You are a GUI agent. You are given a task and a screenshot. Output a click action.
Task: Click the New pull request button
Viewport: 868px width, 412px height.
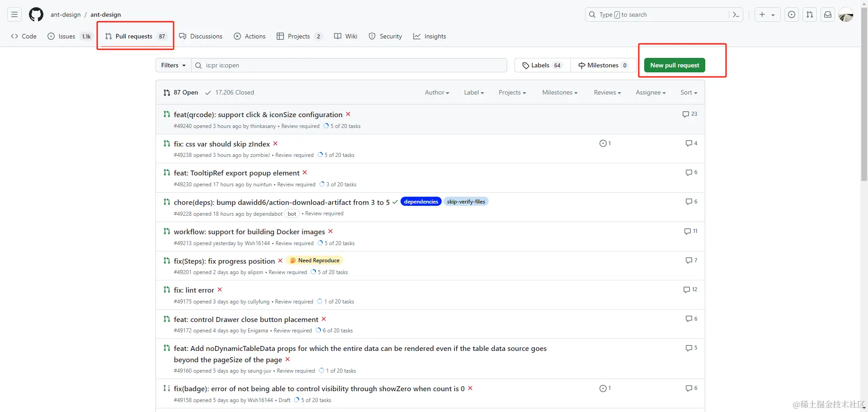coord(675,65)
